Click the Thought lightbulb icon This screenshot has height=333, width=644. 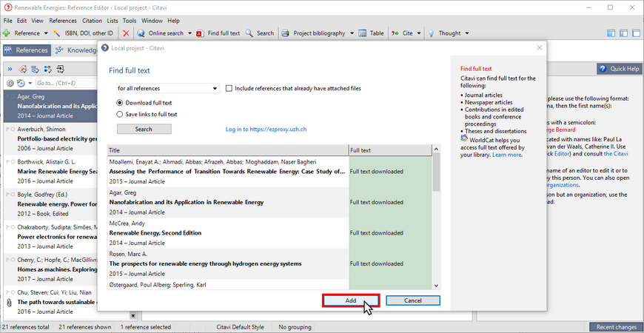pyautogui.click(x=431, y=33)
